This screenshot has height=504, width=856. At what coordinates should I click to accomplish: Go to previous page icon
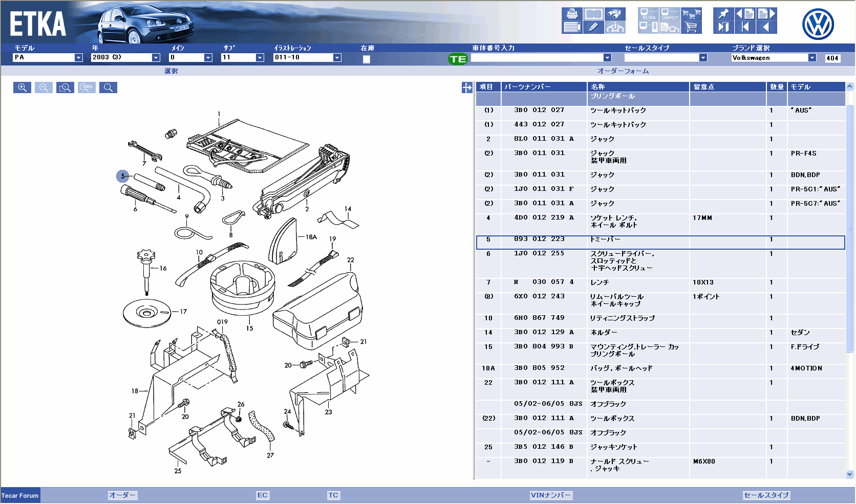click(745, 14)
